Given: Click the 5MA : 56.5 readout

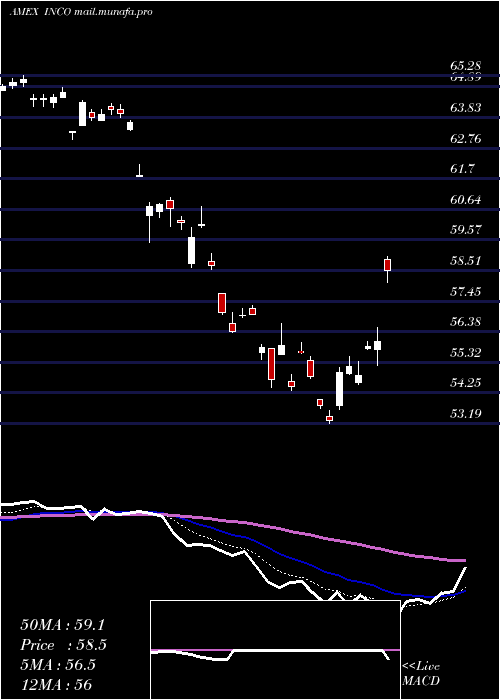Looking at the screenshot, I should 58,665.
